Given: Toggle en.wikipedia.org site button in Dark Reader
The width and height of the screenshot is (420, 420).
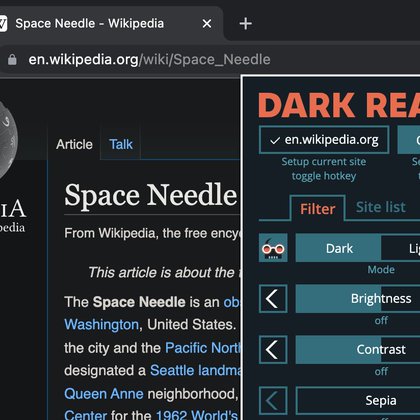Looking at the screenshot, I should coord(324,140).
